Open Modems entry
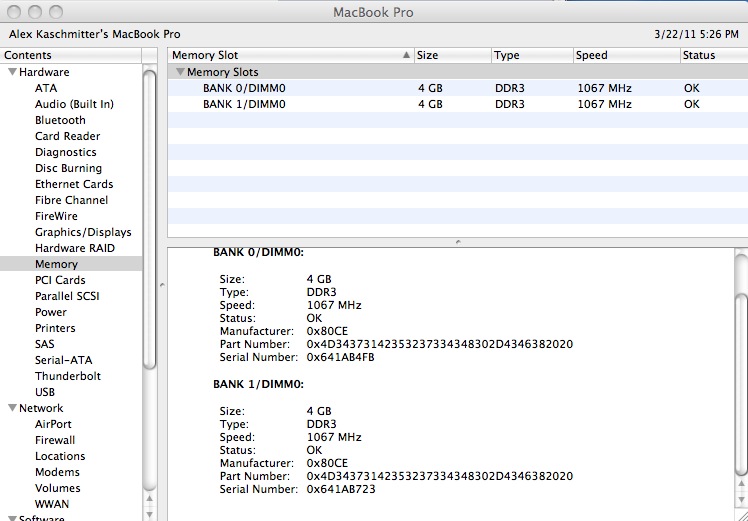 57,472
